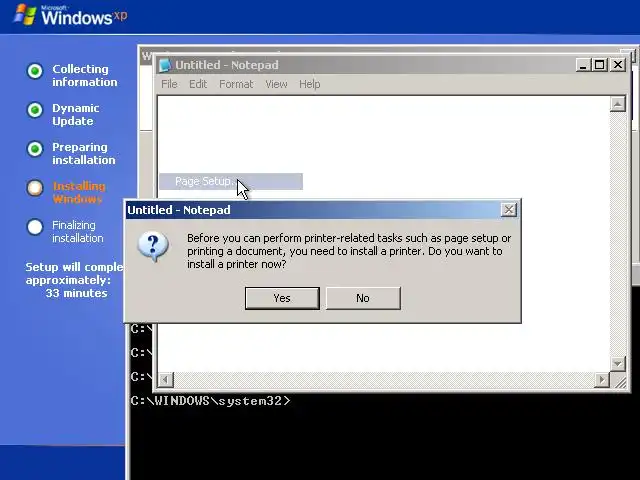Click the Notepad icon in title bar
This screenshot has height=480, width=640.
(x=165, y=65)
